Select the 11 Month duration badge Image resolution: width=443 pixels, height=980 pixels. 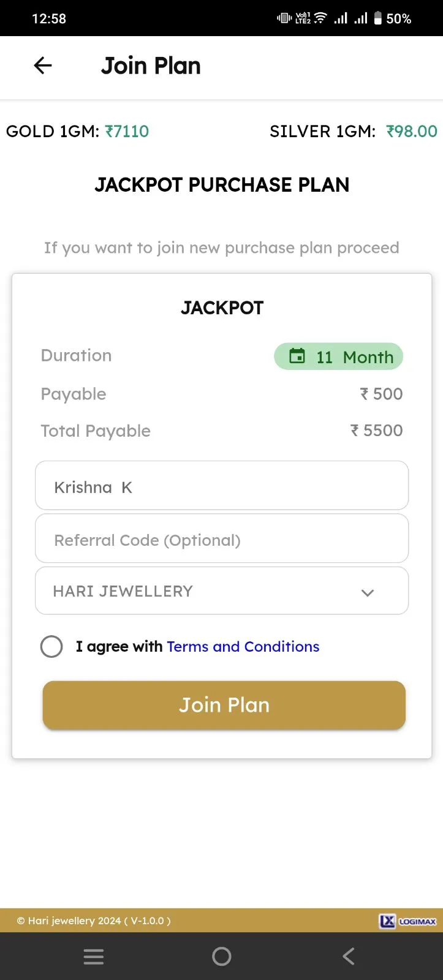(338, 356)
